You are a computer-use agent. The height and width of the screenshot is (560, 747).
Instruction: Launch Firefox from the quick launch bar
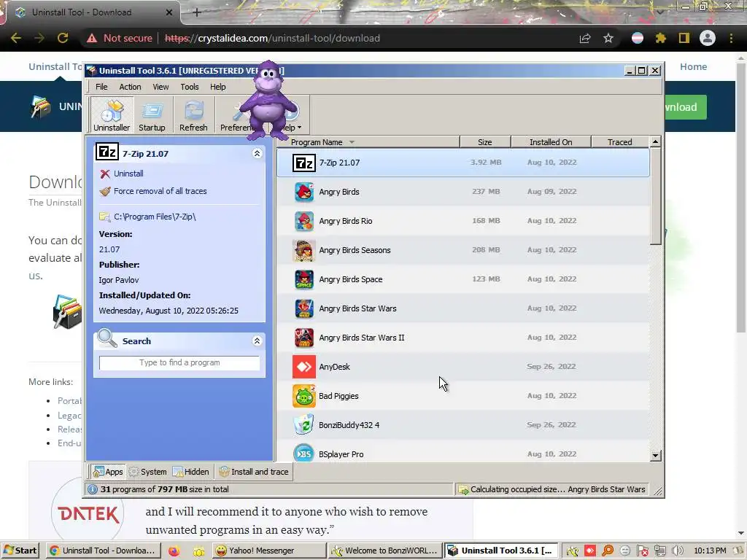click(x=174, y=551)
